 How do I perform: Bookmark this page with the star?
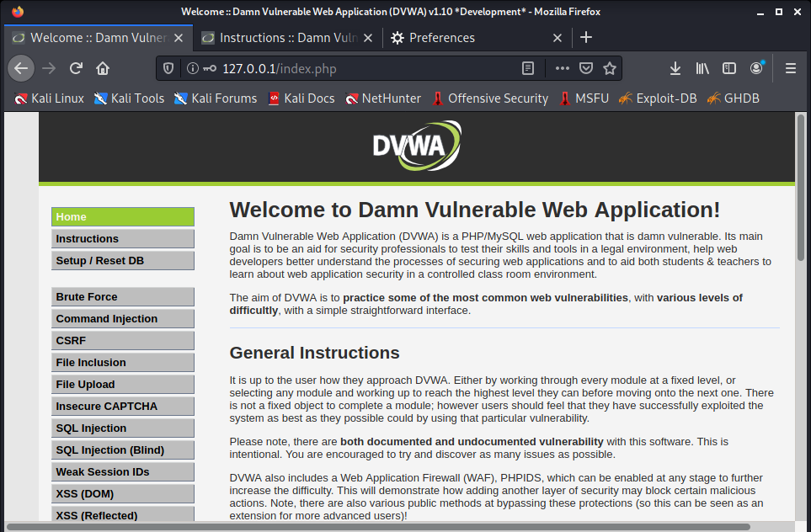tap(610, 68)
